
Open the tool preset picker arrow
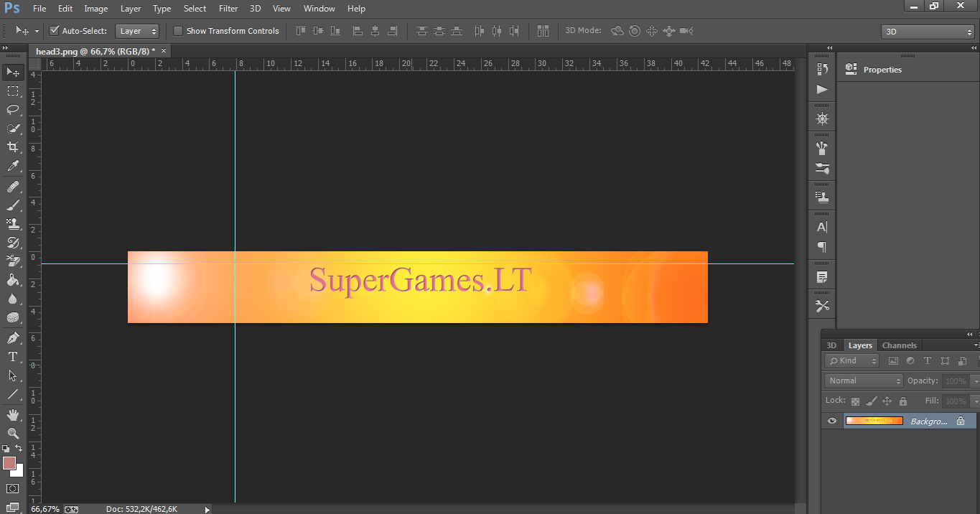pyautogui.click(x=37, y=31)
